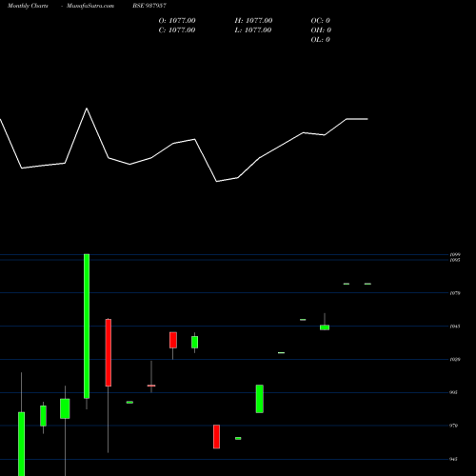The height and width of the screenshot is (476, 476).
Task: Click the close value 'C: 1077.00'
Action: pyautogui.click(x=177, y=30)
